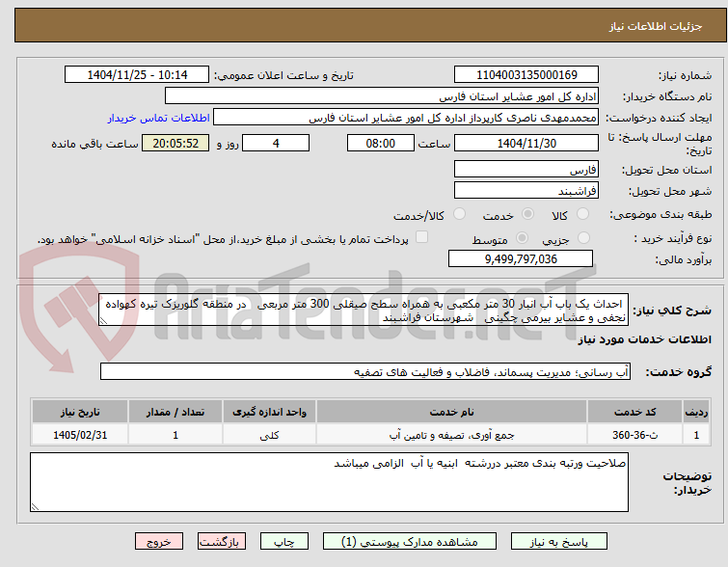Image resolution: width=728 pixels, height=567 pixels.
Task: Select the خدمت radio button
Action: click(x=527, y=214)
